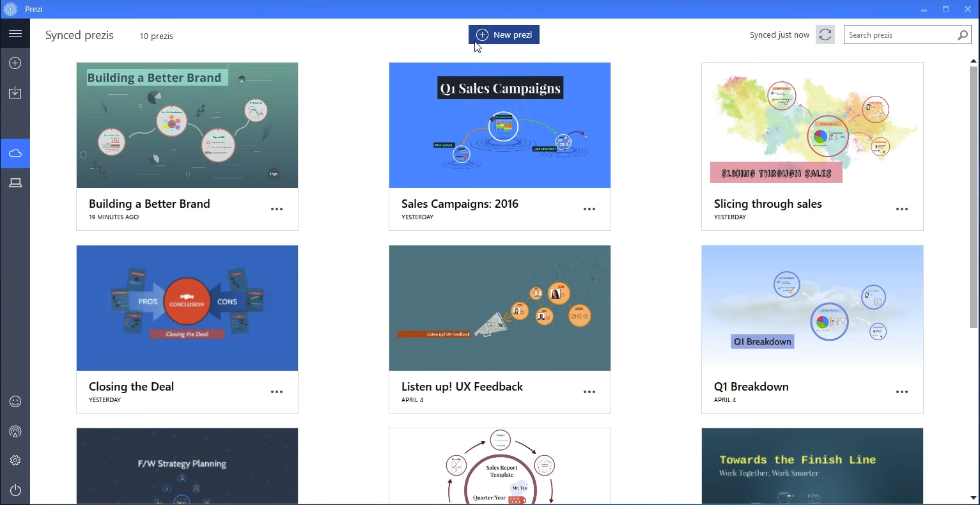Open more options for Building a Better Brand
Image resolution: width=980 pixels, height=505 pixels.
click(277, 209)
